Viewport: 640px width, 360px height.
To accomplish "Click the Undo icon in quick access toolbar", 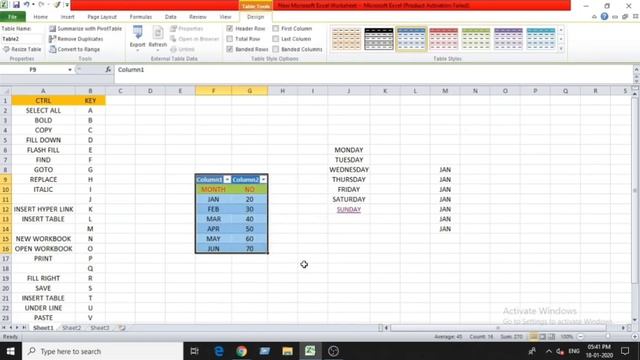I will click(27, 5).
